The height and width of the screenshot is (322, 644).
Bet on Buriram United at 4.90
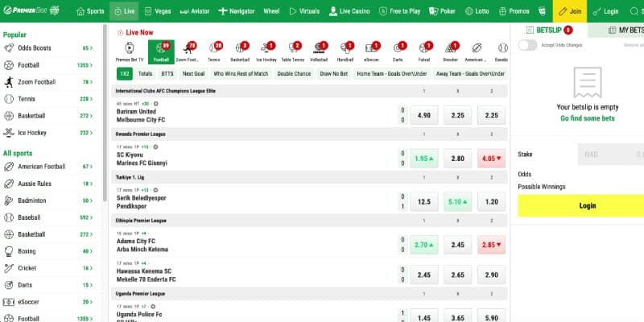pyautogui.click(x=424, y=115)
